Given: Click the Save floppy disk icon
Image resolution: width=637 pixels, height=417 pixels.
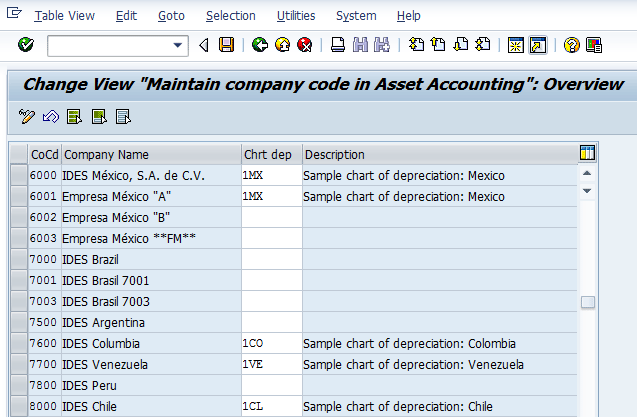Looking at the screenshot, I should 226,45.
